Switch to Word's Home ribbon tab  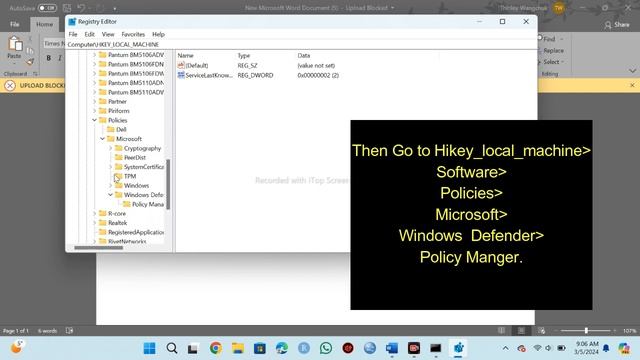coord(44,24)
